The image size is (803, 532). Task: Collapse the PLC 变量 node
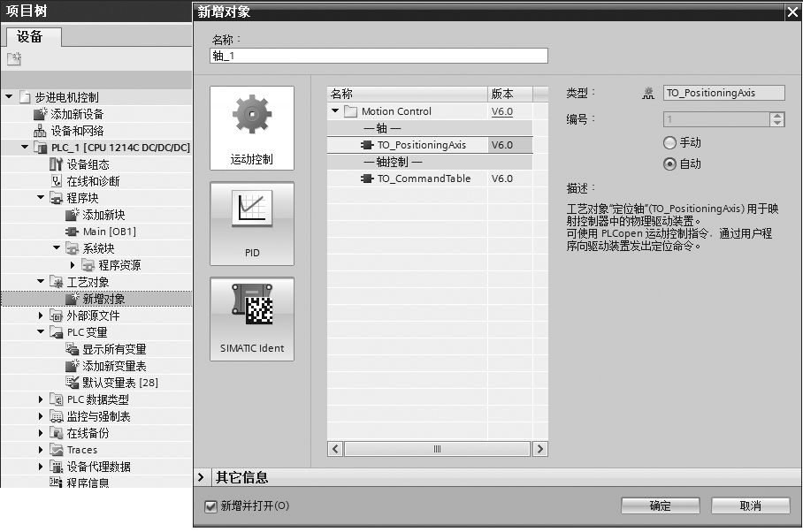(x=41, y=331)
